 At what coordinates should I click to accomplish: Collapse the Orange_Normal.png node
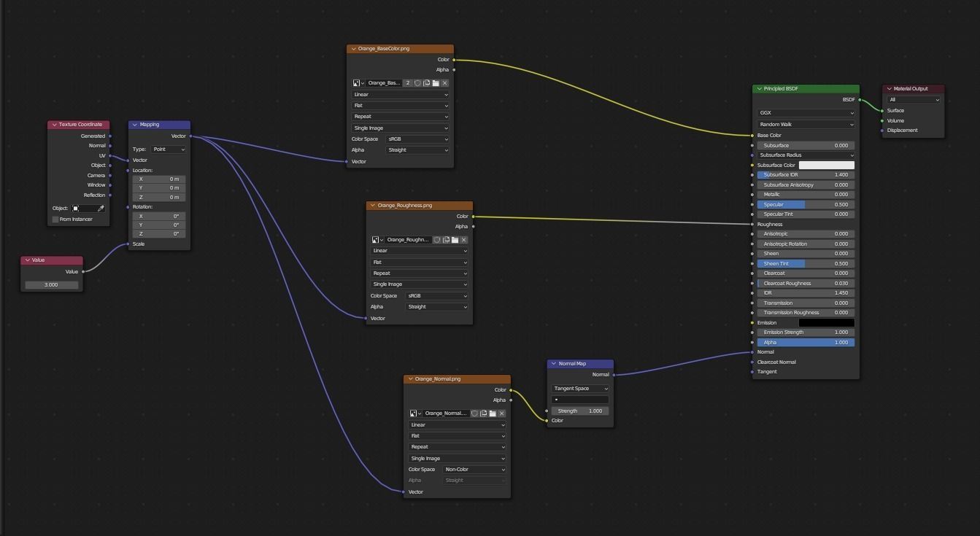click(x=410, y=379)
